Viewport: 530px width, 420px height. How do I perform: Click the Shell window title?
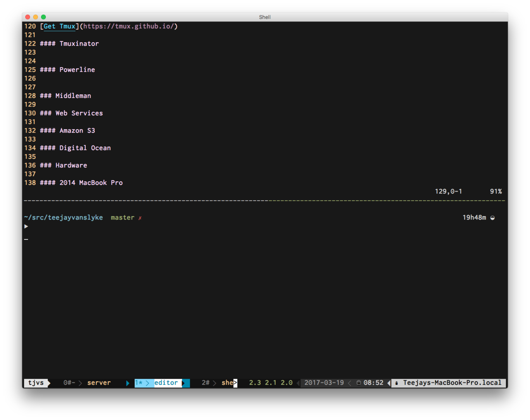(265, 17)
